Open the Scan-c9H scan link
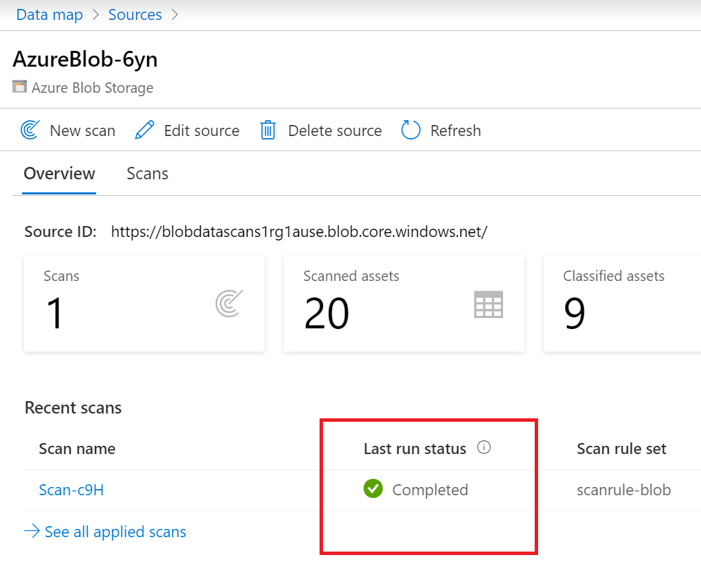The width and height of the screenshot is (701, 588). click(71, 490)
